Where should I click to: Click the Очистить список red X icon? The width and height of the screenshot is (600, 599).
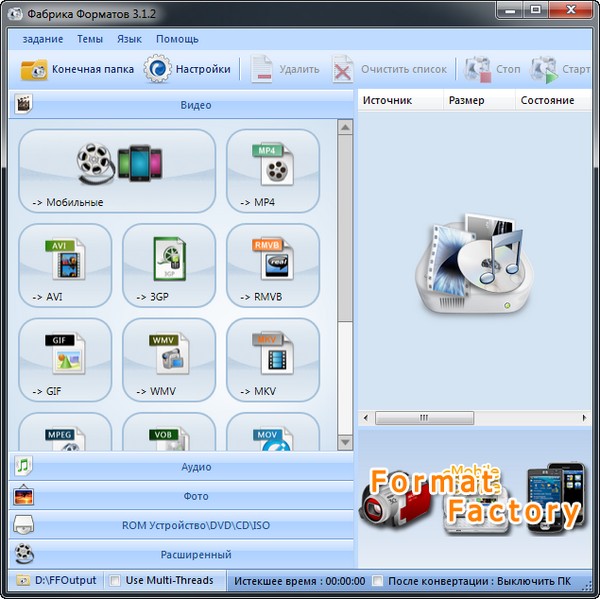(x=342, y=69)
